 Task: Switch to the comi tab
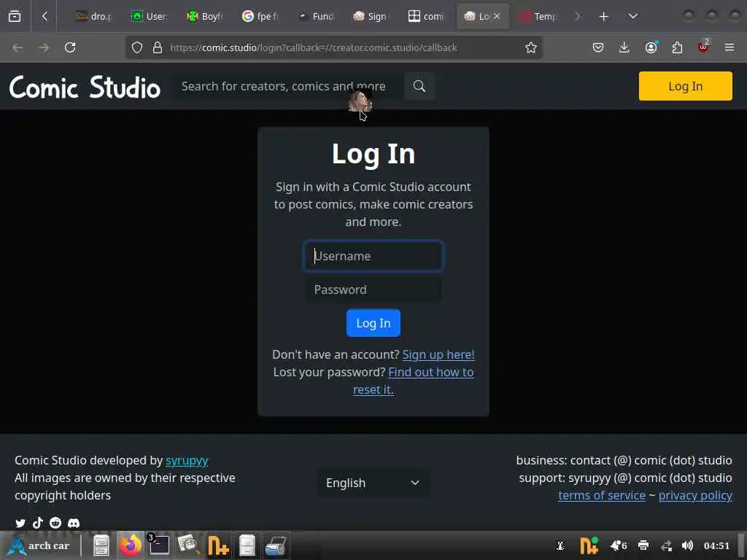click(426, 17)
